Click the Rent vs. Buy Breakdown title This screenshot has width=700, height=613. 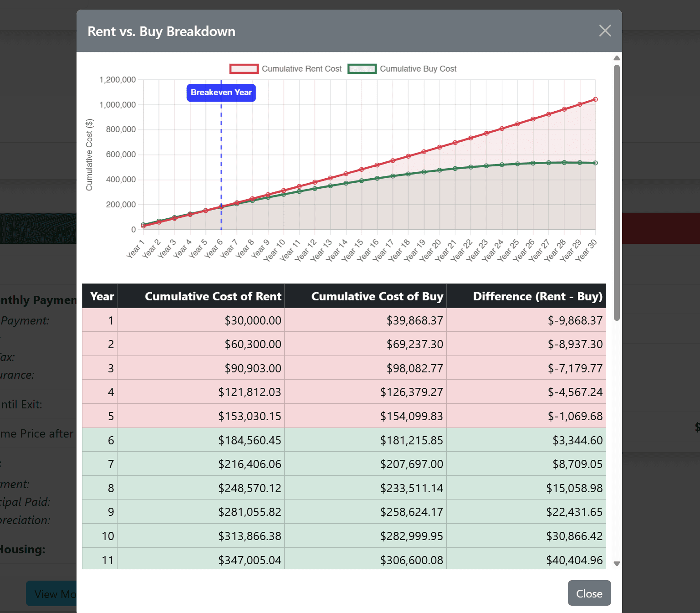[161, 31]
